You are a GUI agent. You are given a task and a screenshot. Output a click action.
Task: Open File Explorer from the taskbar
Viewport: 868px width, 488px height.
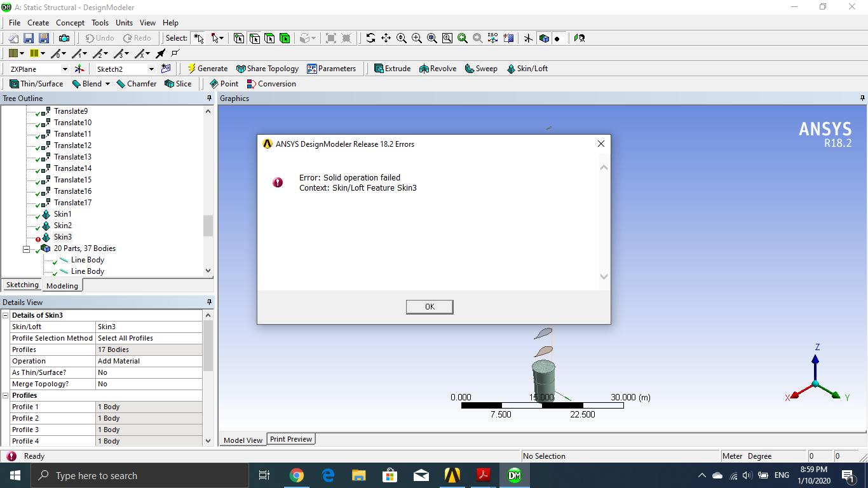358,475
